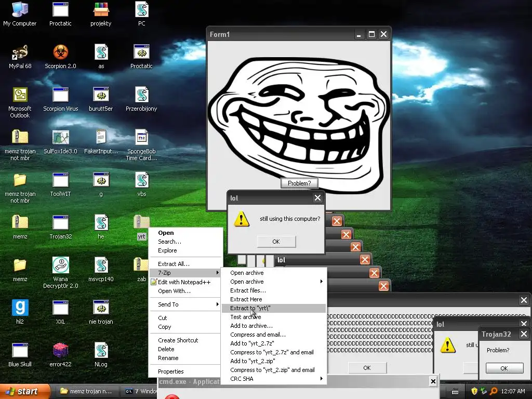Select the vbs script icon
The width and height of the screenshot is (532, 399).
click(141, 184)
